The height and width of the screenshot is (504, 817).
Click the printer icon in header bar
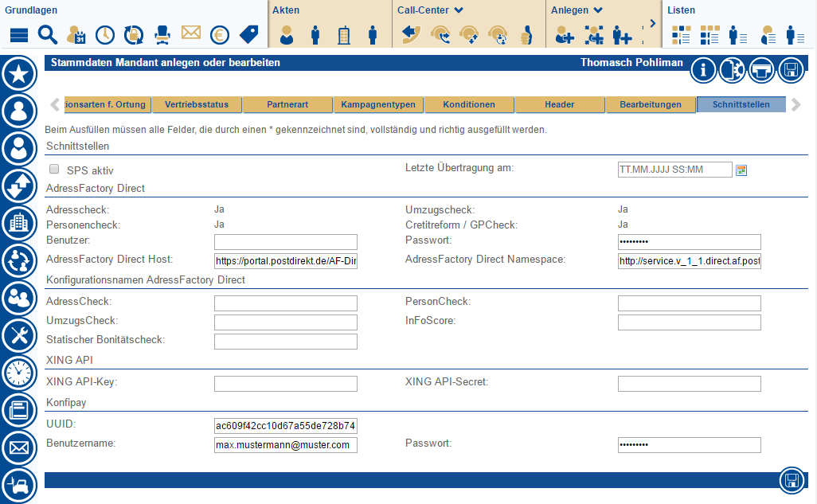coord(761,69)
